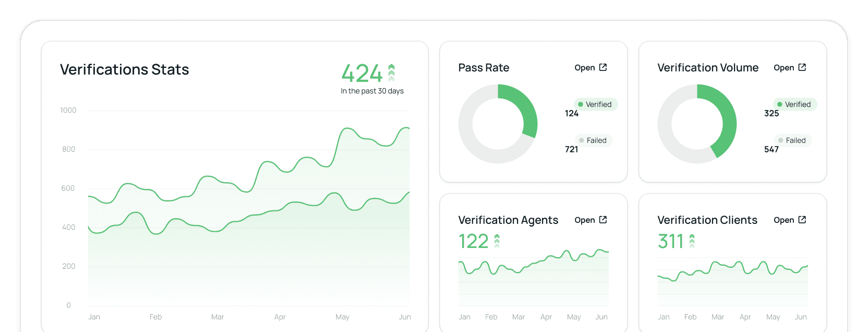
Task: Click the external-link icon in Verification Clients card
Action: [x=802, y=220]
